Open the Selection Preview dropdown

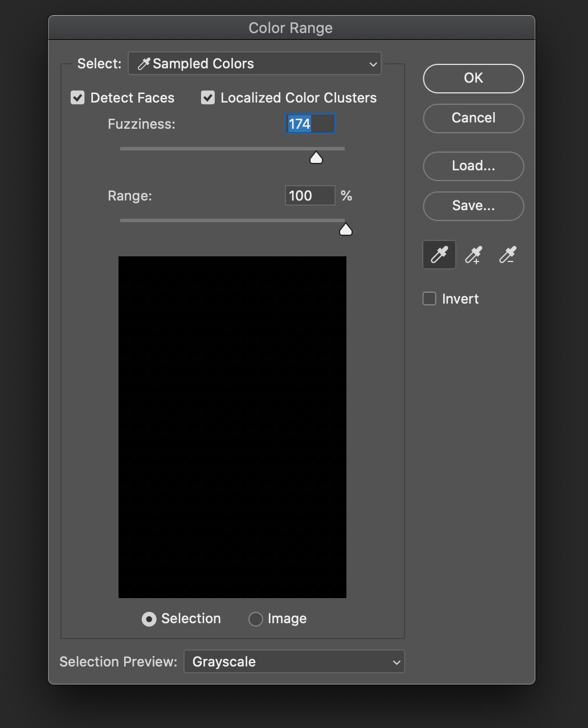coord(294,661)
